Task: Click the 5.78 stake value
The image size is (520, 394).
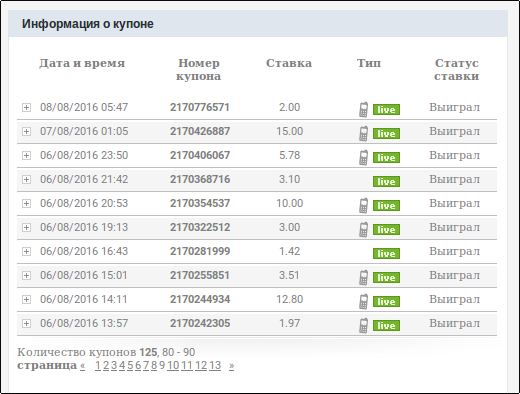Action: pyautogui.click(x=289, y=155)
